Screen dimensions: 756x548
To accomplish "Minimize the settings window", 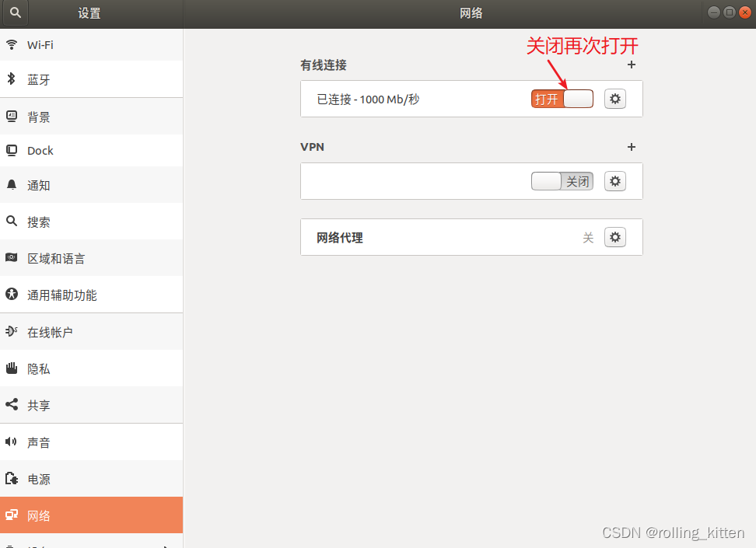I will click(713, 12).
